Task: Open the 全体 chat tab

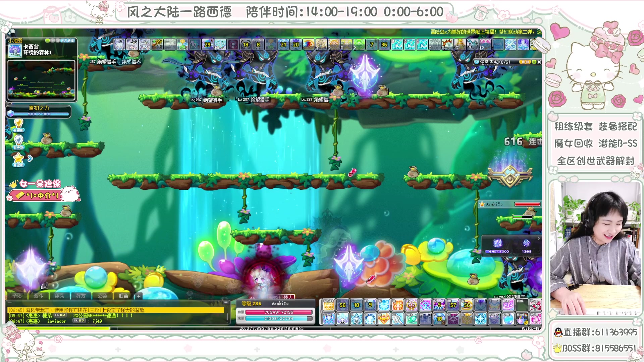Action: (x=17, y=296)
